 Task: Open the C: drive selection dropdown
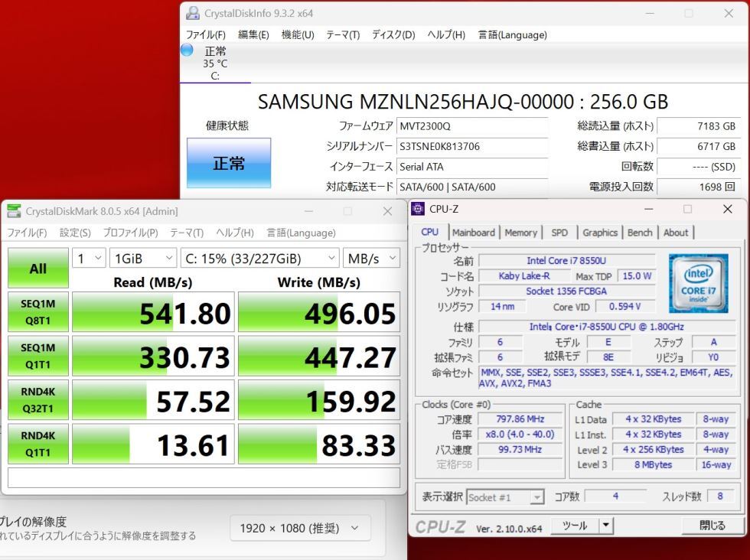coord(259,259)
